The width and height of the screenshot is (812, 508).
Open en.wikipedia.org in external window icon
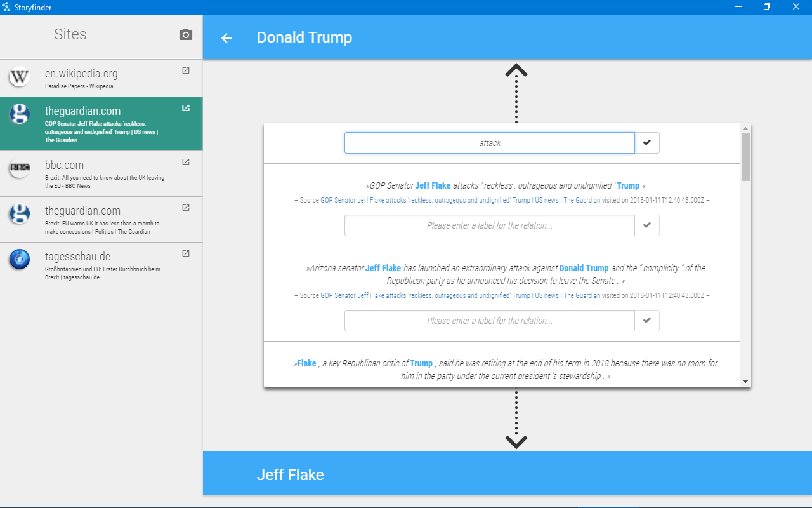[186, 70]
